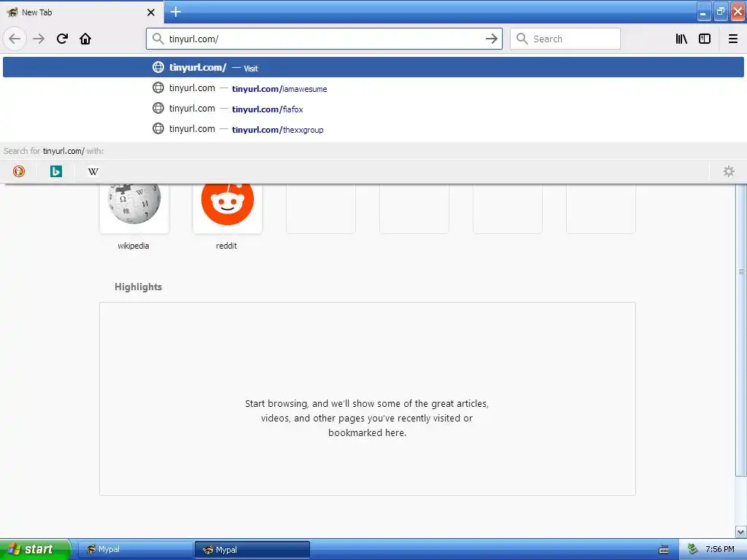Click into the address bar text field
This screenshot has height=560, width=747.
pos(324,39)
